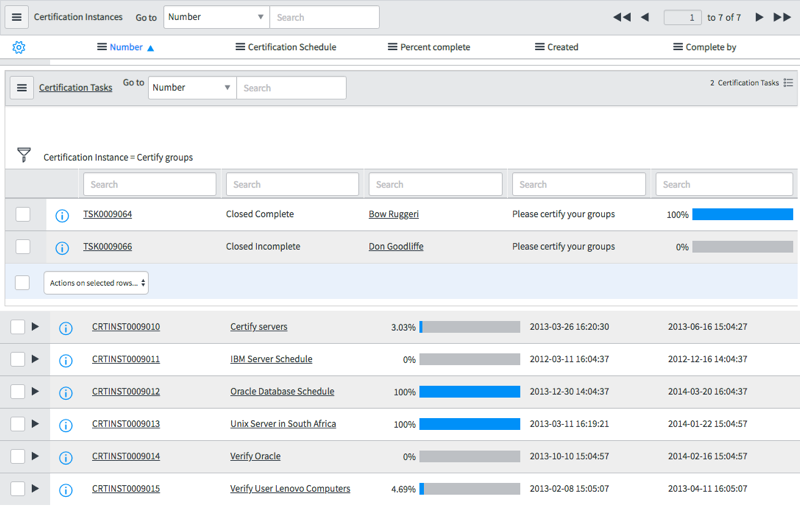Preview info for CRTINST0009010

[65, 328]
